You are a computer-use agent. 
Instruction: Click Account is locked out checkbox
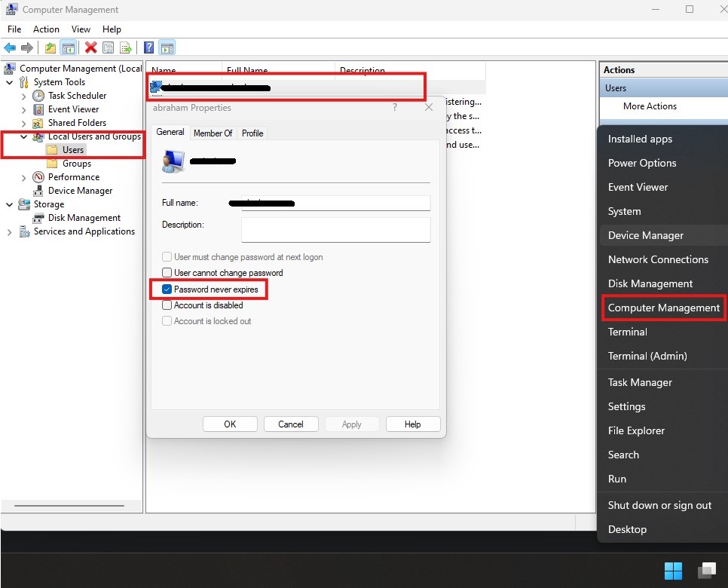167,321
